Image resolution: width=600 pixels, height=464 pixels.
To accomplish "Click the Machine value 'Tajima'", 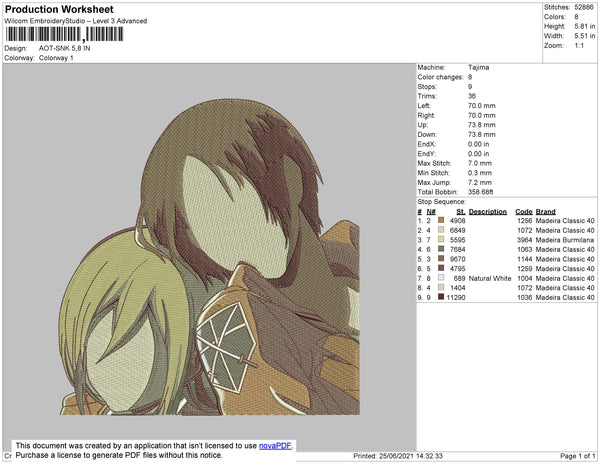I will point(478,67).
